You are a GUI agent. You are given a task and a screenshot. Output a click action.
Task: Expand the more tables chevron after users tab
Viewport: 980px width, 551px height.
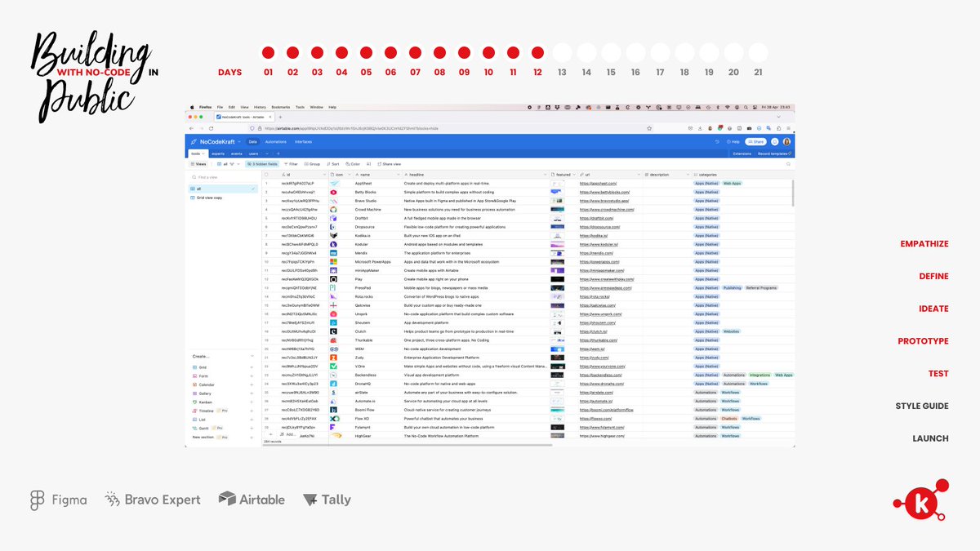pos(266,153)
